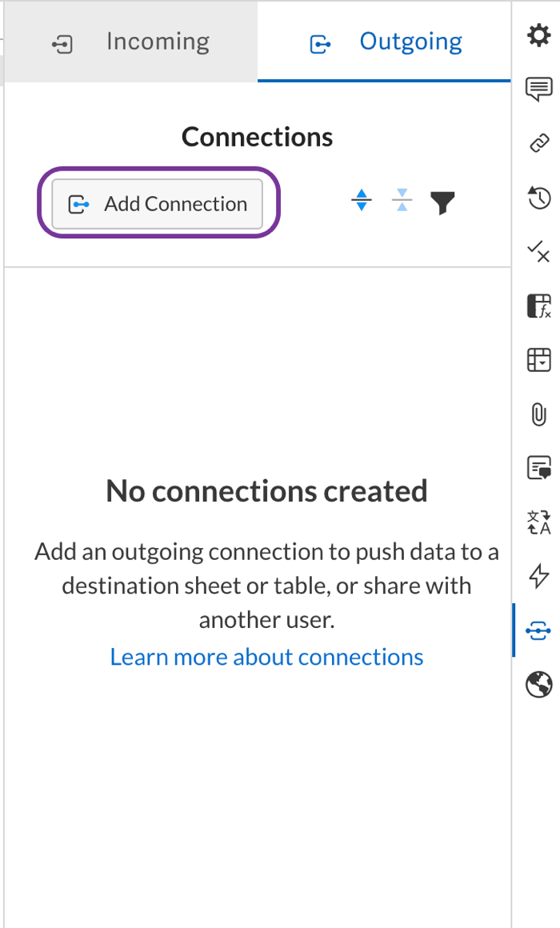
Task: Open the globe publish icon
Action: point(539,685)
